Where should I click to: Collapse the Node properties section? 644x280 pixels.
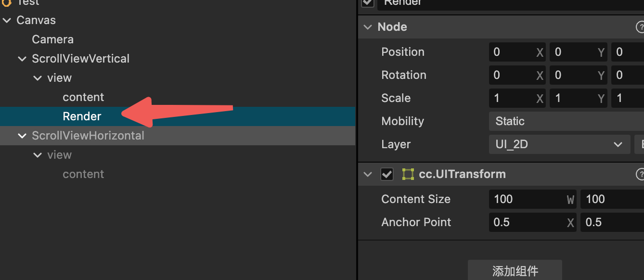pyautogui.click(x=368, y=27)
